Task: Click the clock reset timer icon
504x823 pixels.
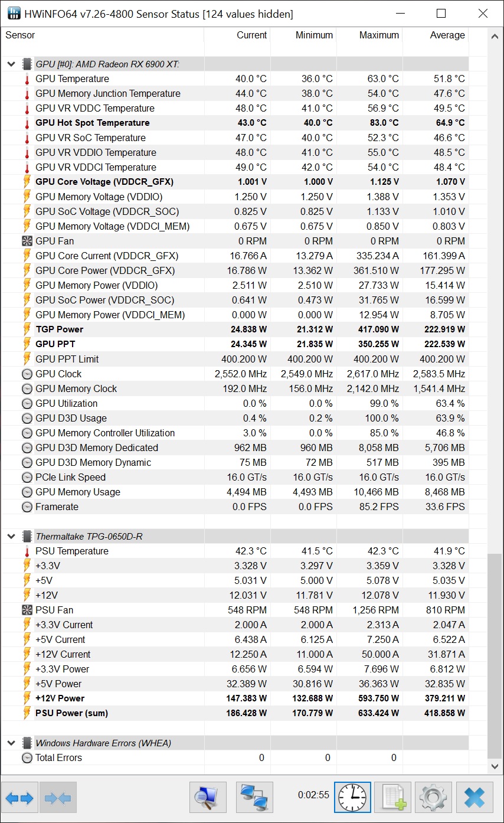Action: click(352, 798)
